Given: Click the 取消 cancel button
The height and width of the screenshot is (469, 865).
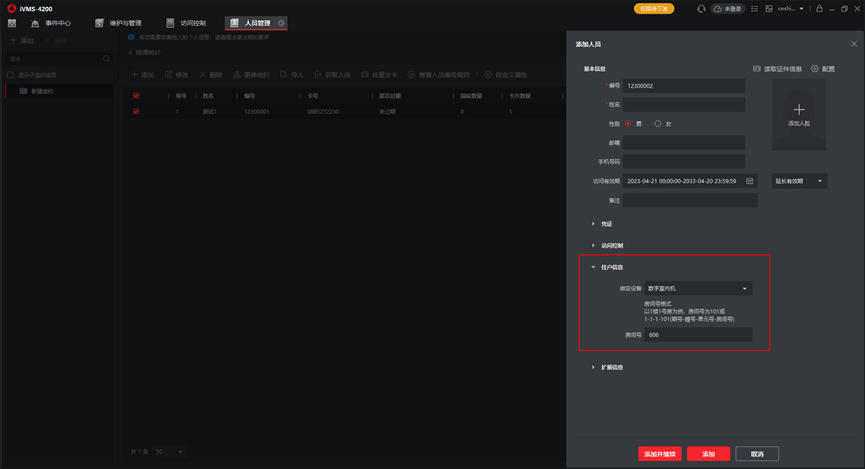Looking at the screenshot, I should pos(757,454).
